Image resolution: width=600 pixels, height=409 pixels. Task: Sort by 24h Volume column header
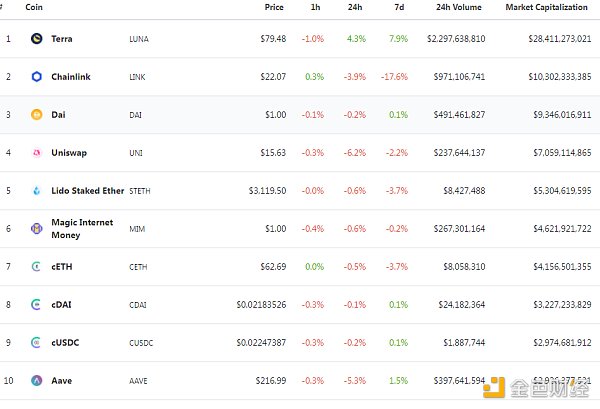(x=458, y=7)
